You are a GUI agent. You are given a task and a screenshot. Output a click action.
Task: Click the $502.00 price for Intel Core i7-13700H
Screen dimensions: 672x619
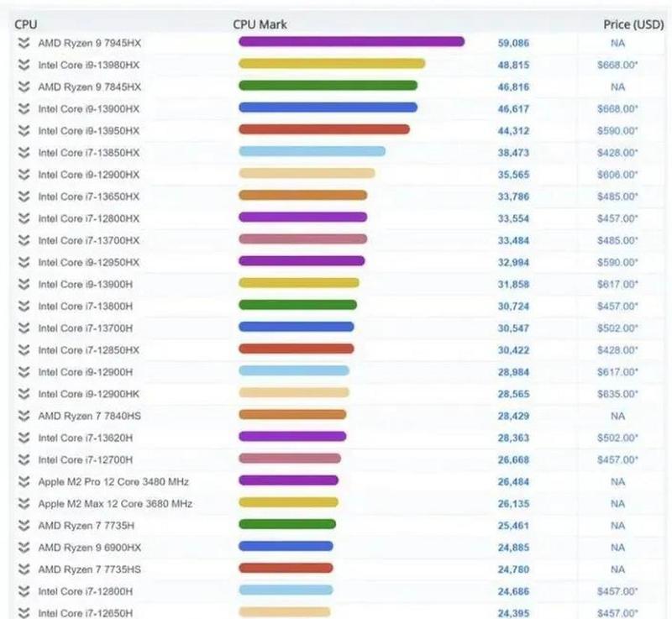pos(617,328)
